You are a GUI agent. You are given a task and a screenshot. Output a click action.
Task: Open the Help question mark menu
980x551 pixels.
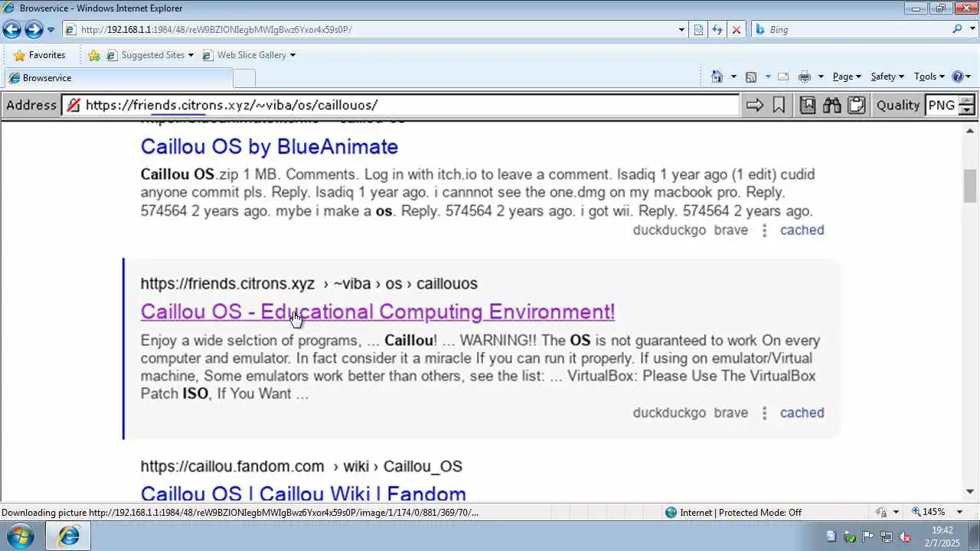pyautogui.click(x=962, y=77)
